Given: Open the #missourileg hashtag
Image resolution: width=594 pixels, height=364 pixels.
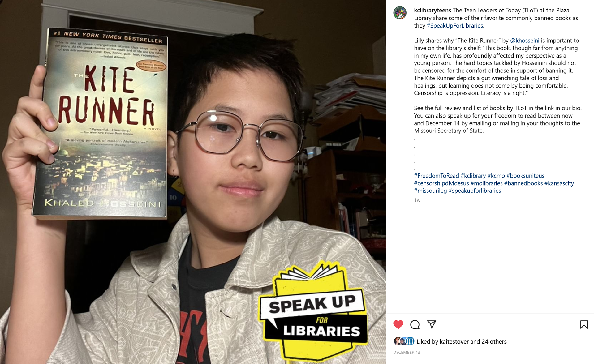Looking at the screenshot, I should (430, 191).
